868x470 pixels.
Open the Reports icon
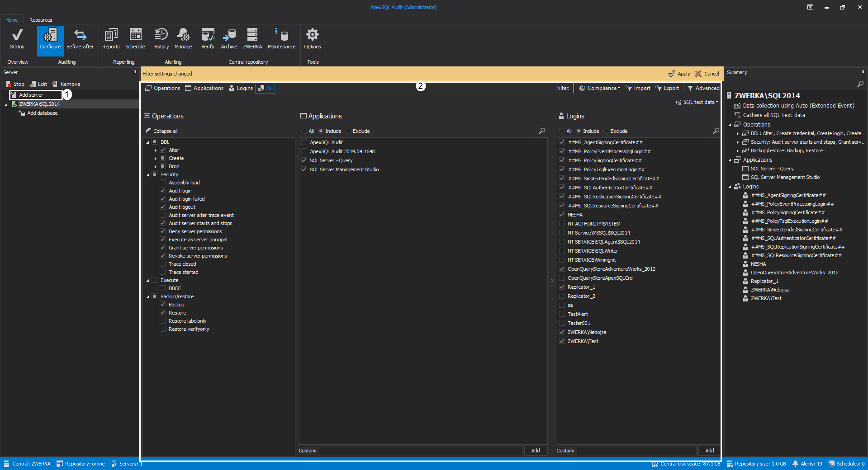111,39
